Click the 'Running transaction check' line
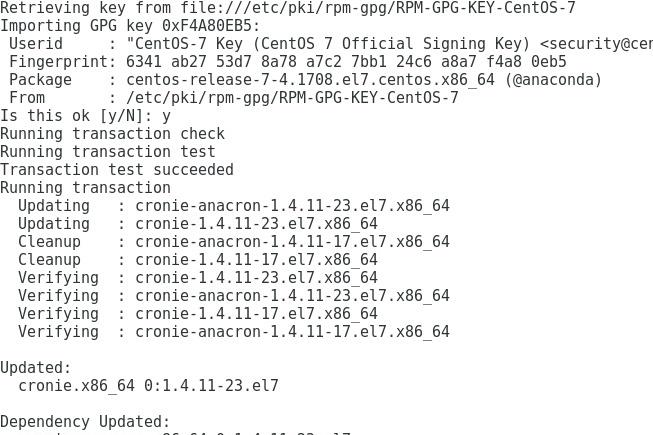 [x=112, y=134]
